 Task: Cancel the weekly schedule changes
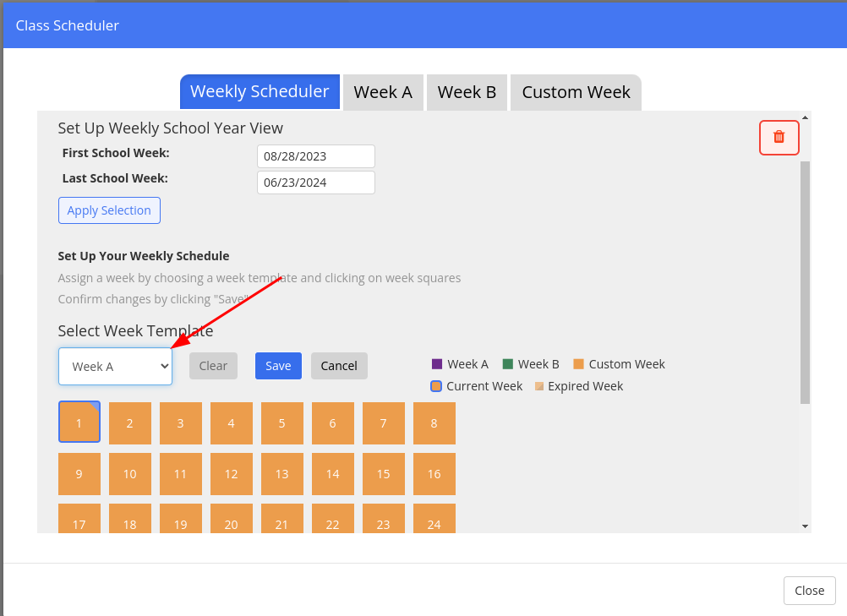339,366
